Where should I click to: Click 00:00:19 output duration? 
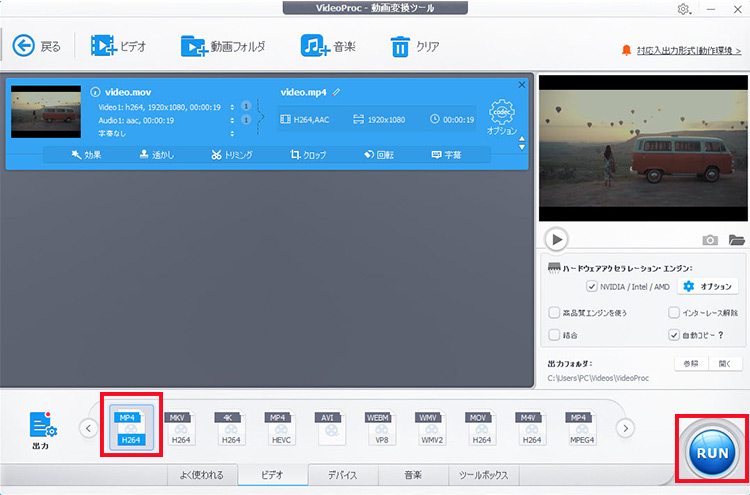[x=452, y=120]
